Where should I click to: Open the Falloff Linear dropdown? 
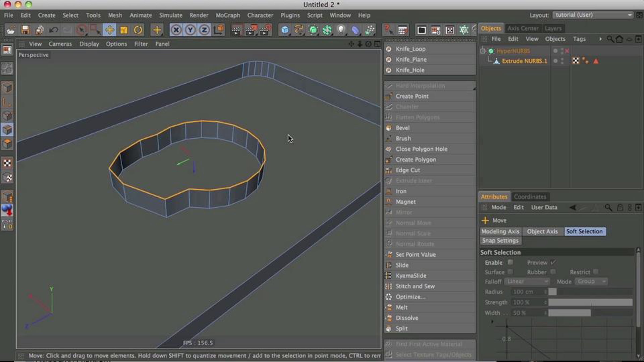[527, 281]
